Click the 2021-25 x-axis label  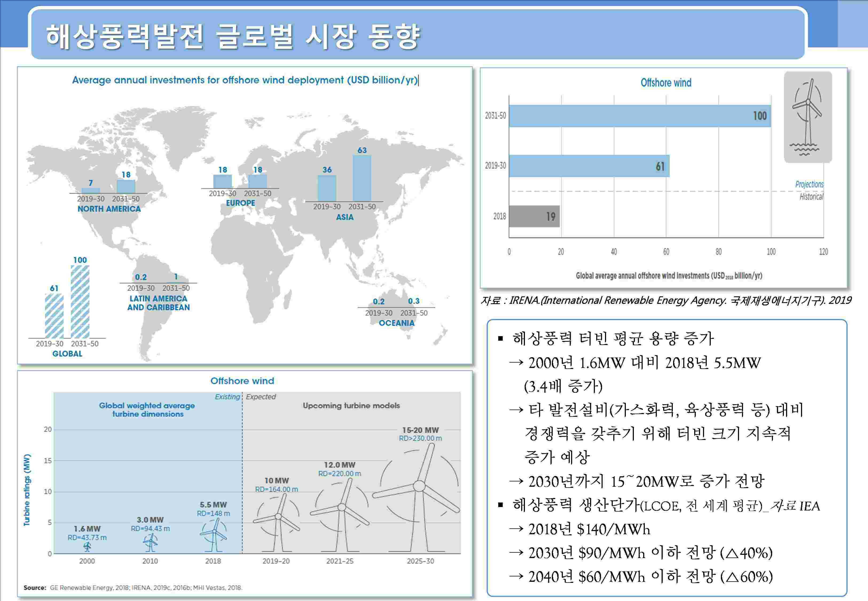click(x=340, y=561)
